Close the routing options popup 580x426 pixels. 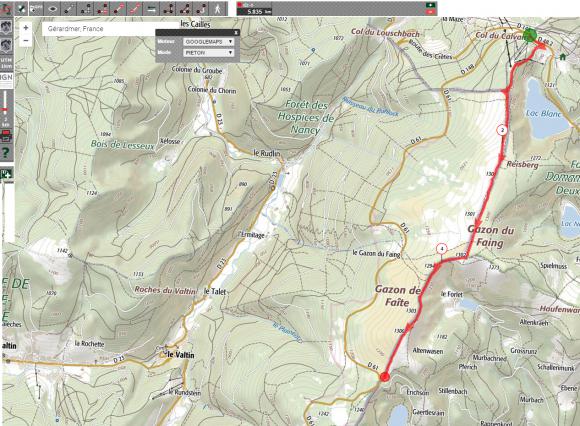(x=236, y=33)
